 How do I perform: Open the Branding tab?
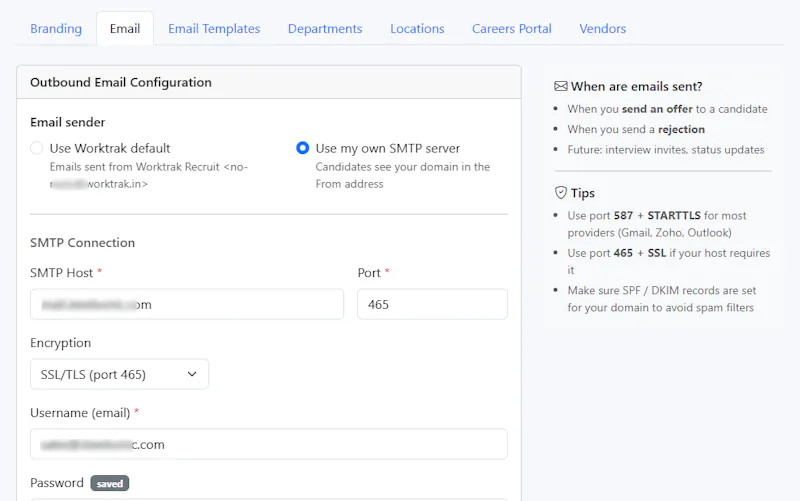(x=56, y=29)
